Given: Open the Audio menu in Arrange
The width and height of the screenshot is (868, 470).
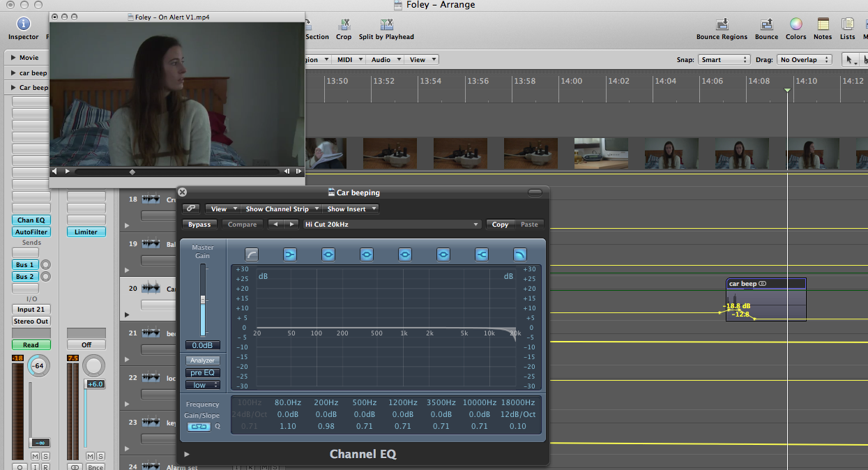Looking at the screenshot, I should [384, 60].
